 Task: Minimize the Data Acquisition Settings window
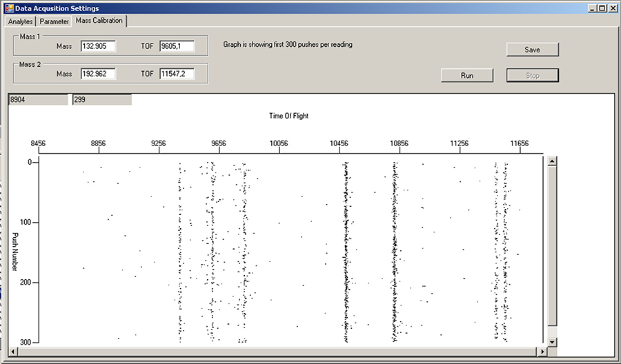[x=591, y=8]
